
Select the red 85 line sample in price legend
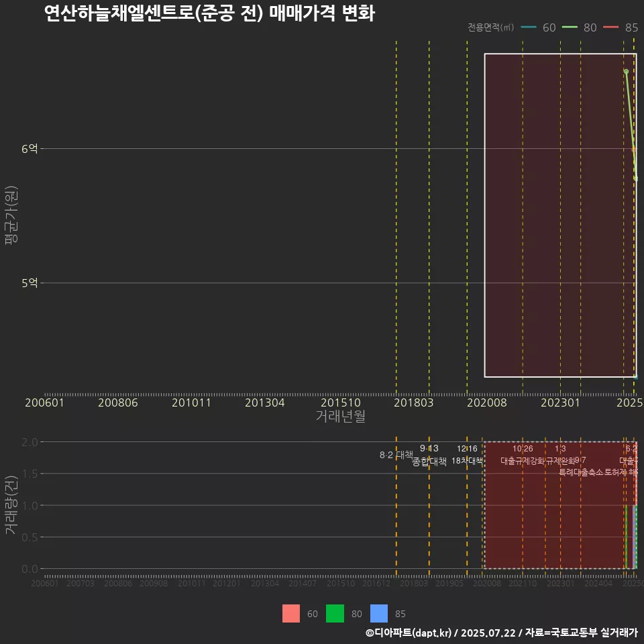[610, 28]
